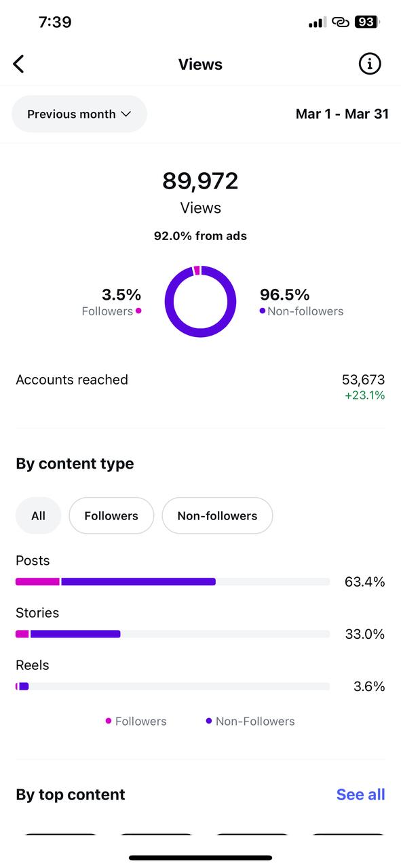Tap the Reels 3.6% bar row
Image resolution: width=401 pixels, height=868 pixels.
[x=200, y=676]
